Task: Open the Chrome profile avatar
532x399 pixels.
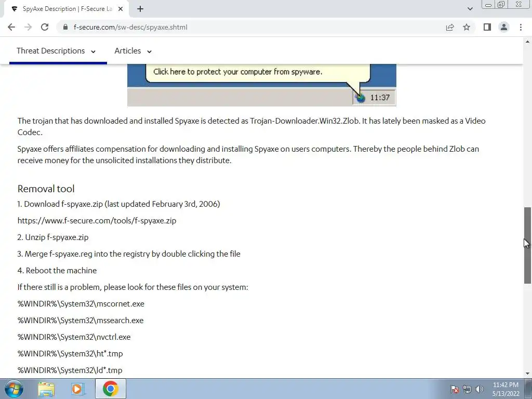Action: tap(504, 27)
